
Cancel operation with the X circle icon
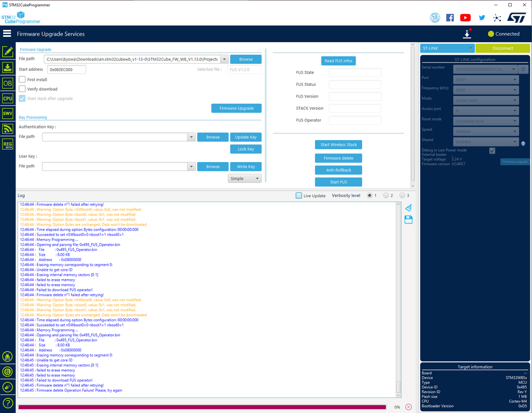point(408,407)
